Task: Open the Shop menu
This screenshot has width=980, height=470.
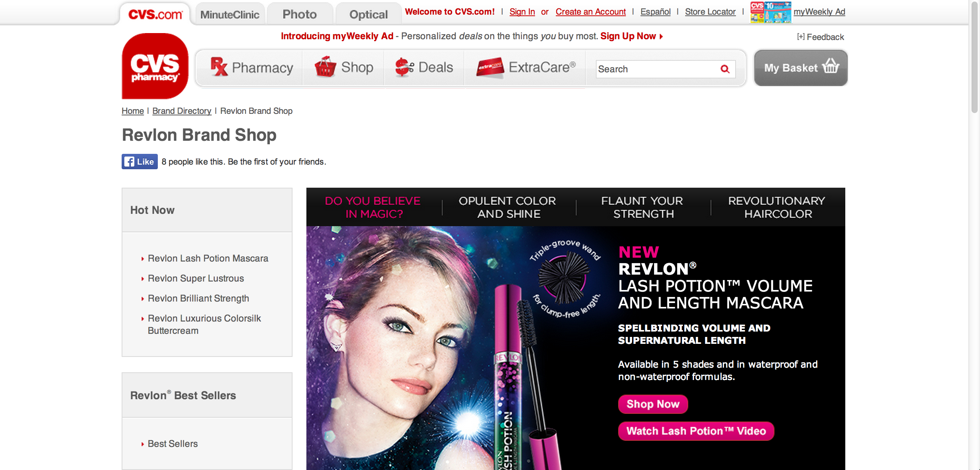Action: (344, 68)
